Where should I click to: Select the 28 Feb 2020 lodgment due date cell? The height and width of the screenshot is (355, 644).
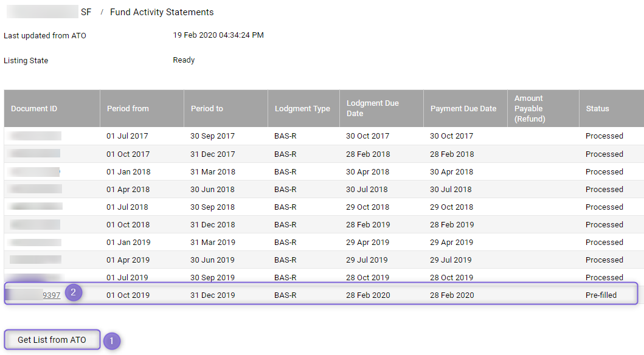[x=368, y=295]
